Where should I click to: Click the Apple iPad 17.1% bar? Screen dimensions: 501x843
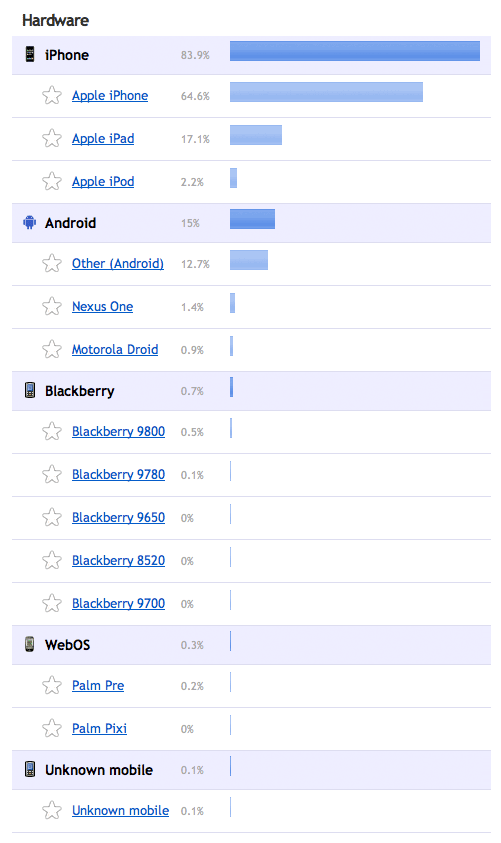[x=256, y=135]
